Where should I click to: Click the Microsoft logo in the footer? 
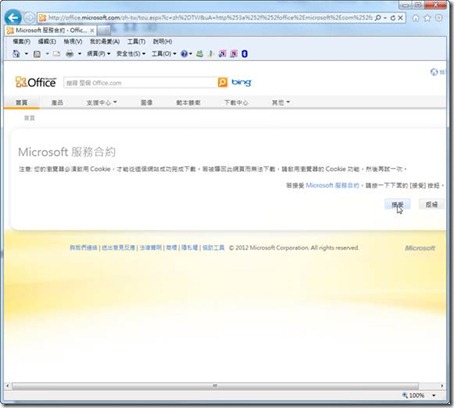[x=420, y=248]
